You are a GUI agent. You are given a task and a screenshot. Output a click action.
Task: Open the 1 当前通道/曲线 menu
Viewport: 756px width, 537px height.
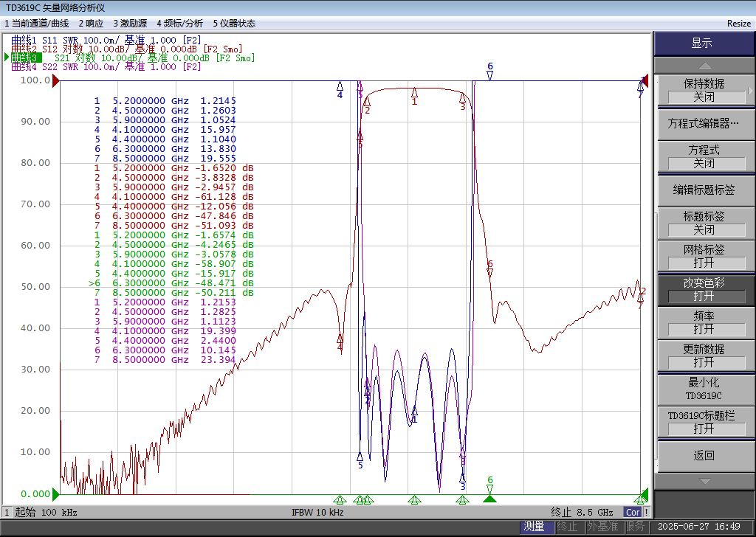tap(37, 24)
